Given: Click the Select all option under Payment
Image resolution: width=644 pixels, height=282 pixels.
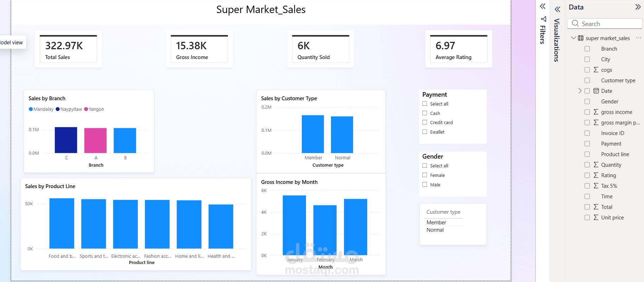Looking at the screenshot, I should pos(439,104).
